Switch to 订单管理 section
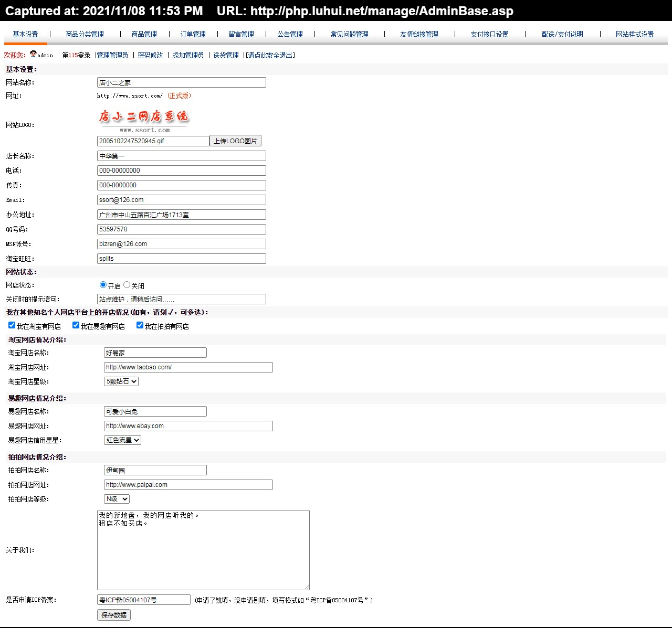This screenshot has height=628, width=672. 193,34
